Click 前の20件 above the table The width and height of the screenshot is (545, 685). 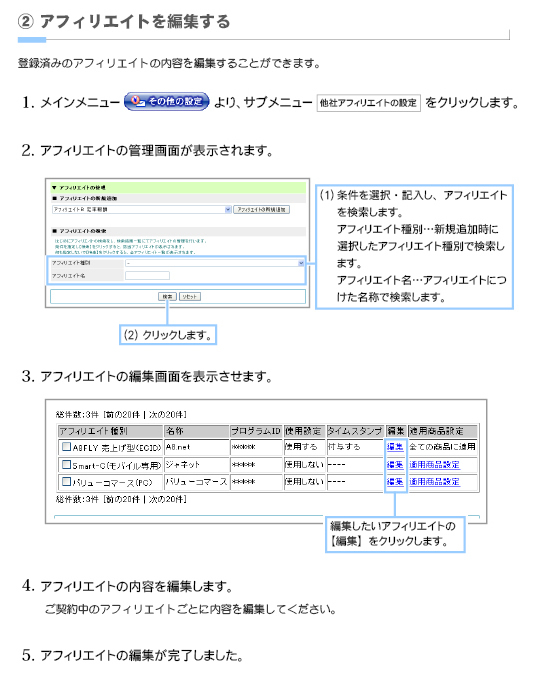pyautogui.click(x=123, y=414)
